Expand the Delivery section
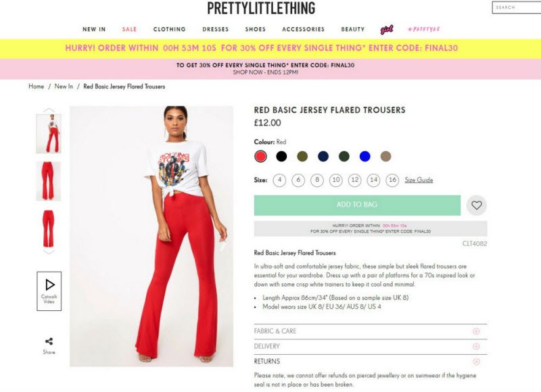The image size is (541, 392). coord(371,347)
